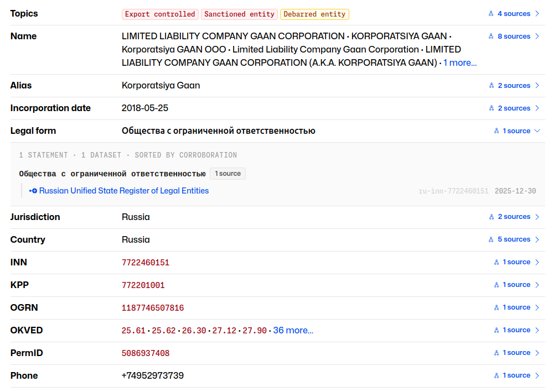Click the sources icon in the Legal form row
The width and height of the screenshot is (548, 392).
497,131
